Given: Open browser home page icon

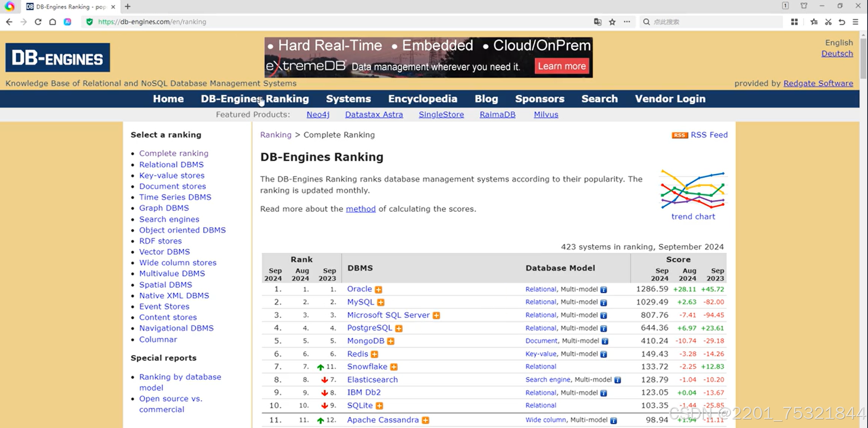Looking at the screenshot, I should [53, 22].
